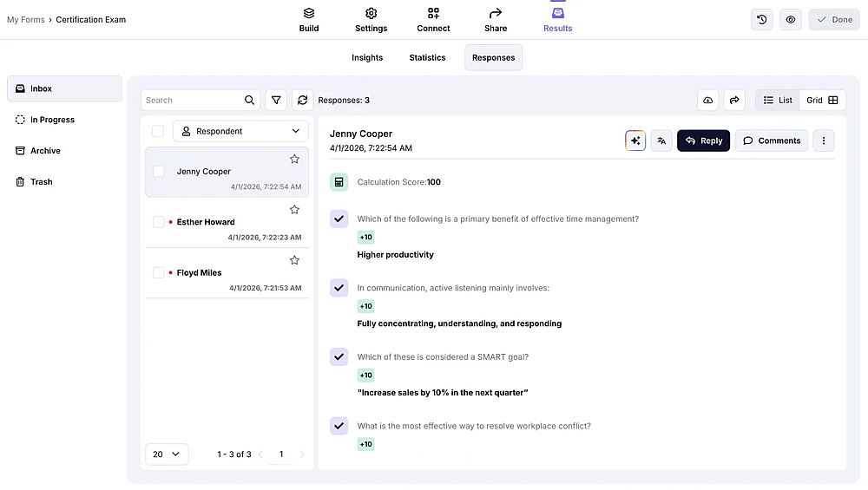
Task: Check Jenny Cooper's row checkbox
Action: click(x=158, y=172)
